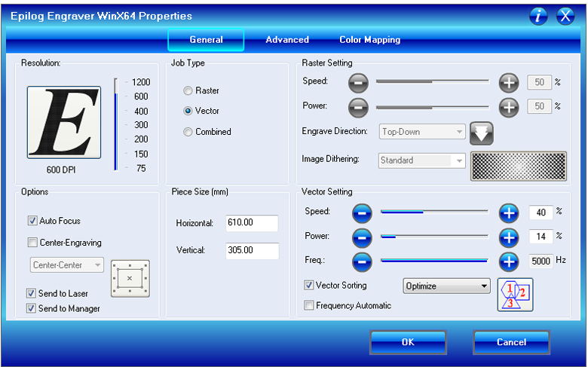Click the Raster Speed slider track
588x367 pixels.
pos(433,81)
